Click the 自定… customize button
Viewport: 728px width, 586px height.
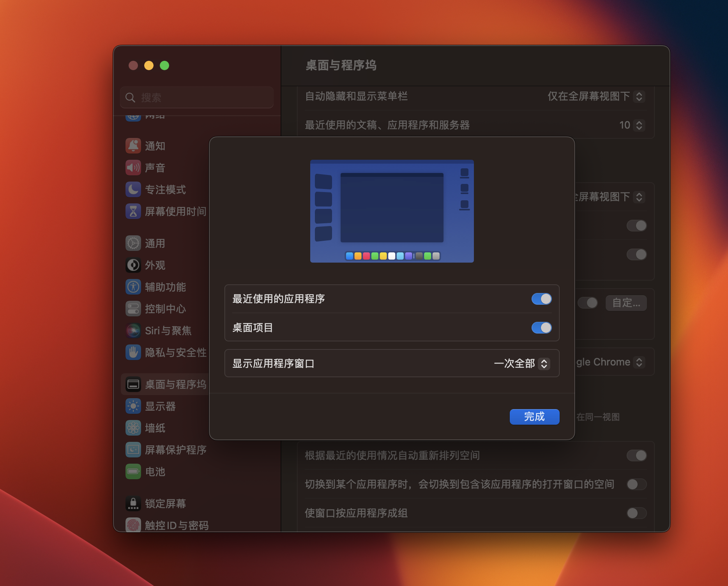(x=626, y=303)
